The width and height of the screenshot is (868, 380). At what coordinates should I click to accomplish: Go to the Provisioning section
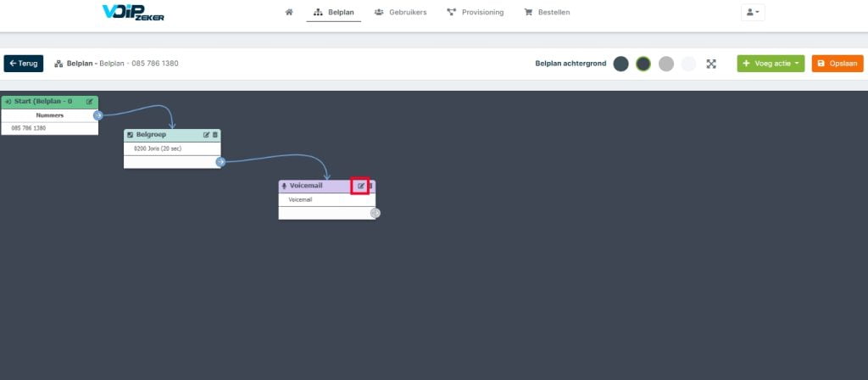[x=475, y=12]
